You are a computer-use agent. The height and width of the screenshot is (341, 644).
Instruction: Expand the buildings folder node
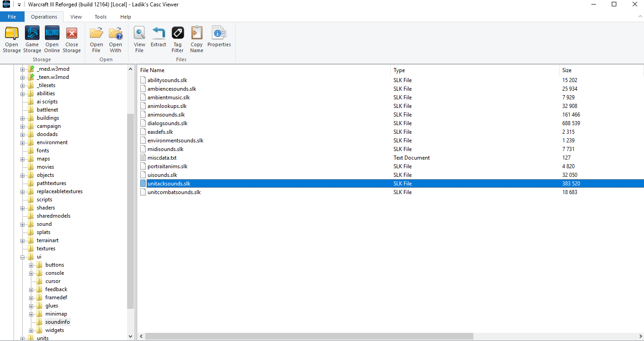pos(22,118)
